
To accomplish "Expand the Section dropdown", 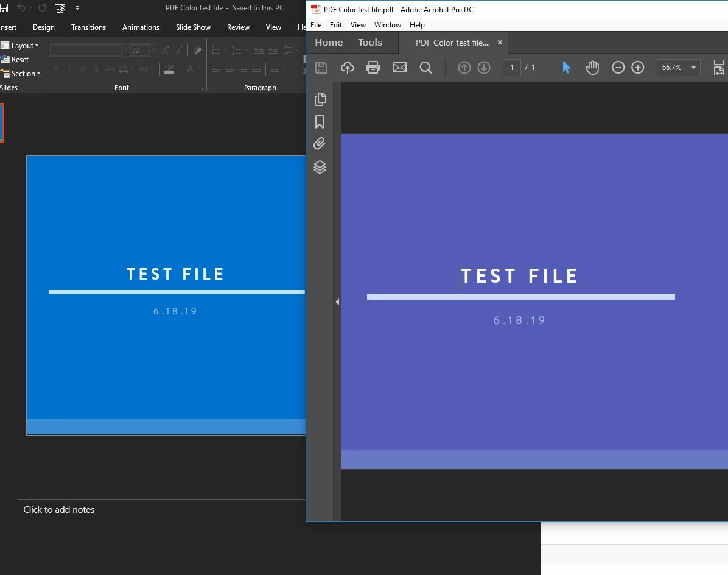I will (21, 73).
